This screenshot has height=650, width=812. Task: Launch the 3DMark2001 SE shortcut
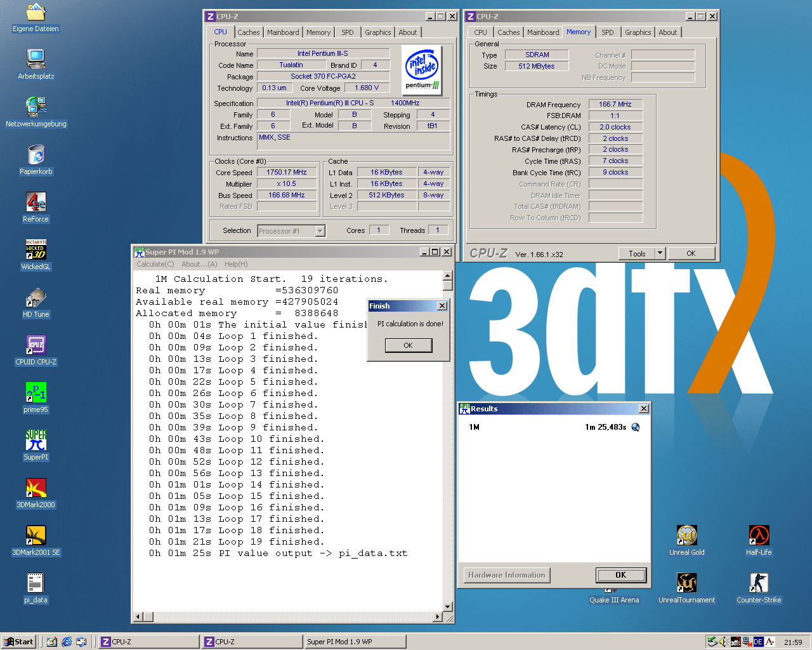(x=36, y=540)
